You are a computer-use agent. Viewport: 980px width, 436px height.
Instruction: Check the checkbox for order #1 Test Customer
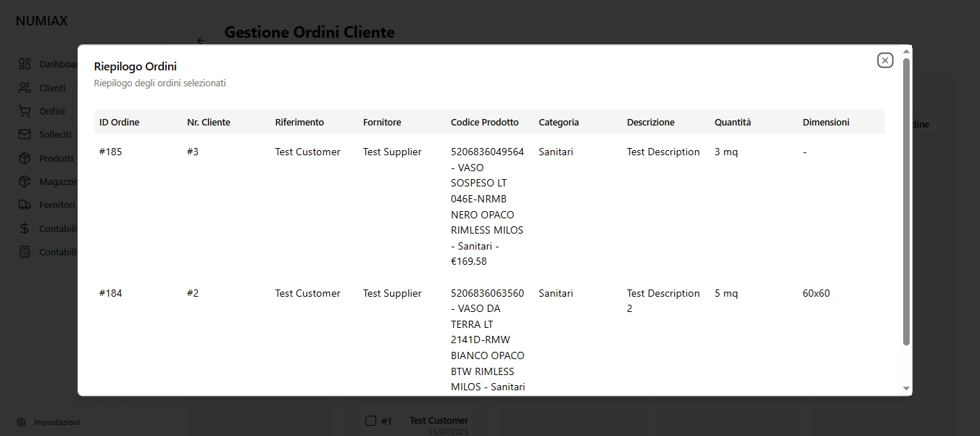[370, 421]
